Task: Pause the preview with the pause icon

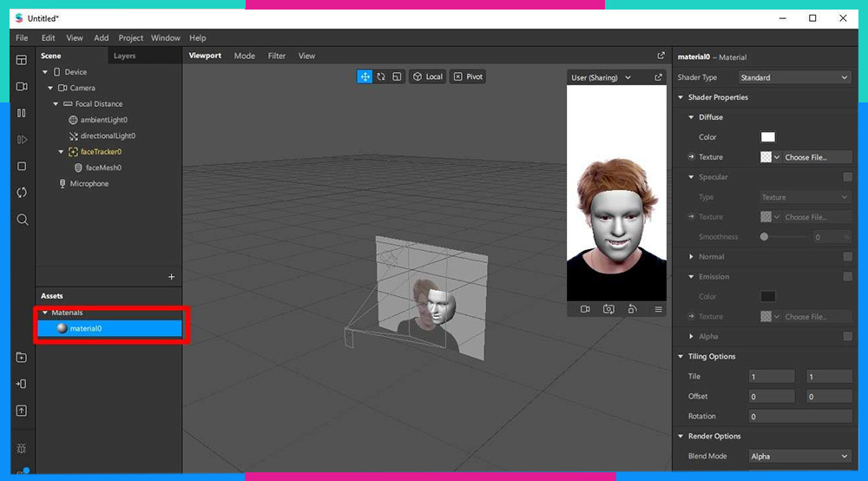Action: click(22, 113)
